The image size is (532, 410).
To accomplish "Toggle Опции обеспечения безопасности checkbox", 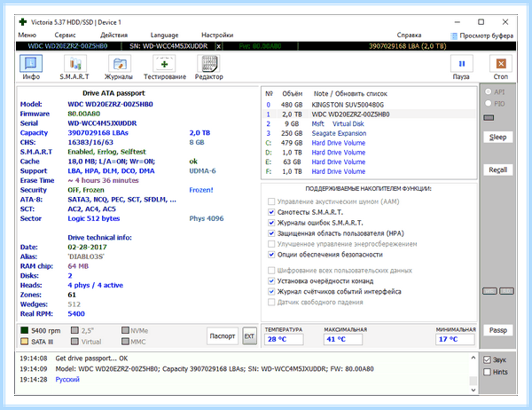I will [271, 255].
